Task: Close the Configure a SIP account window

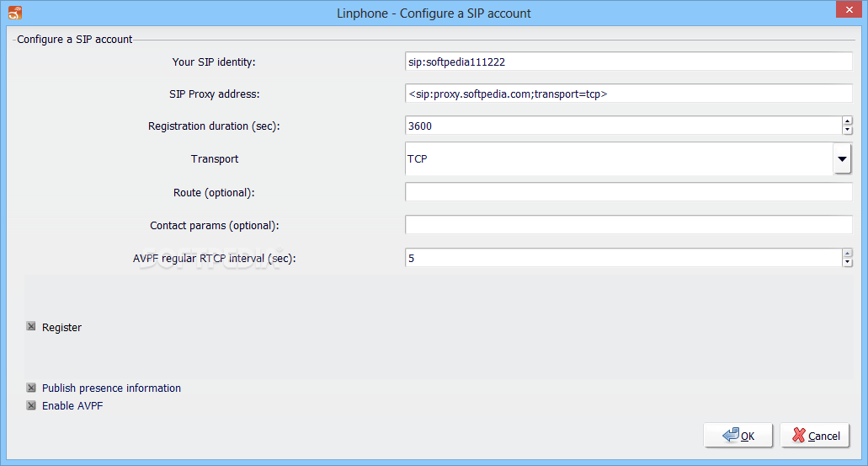Action: [x=849, y=9]
